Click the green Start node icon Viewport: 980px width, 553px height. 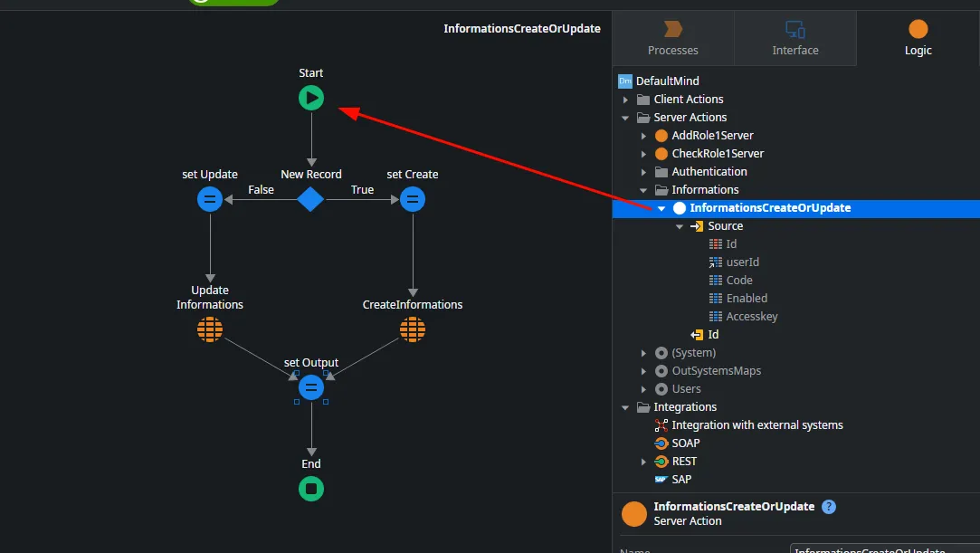tap(311, 98)
